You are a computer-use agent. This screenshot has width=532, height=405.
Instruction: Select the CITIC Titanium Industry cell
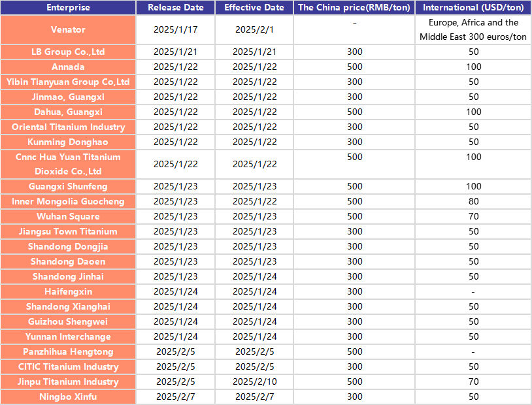68,366
